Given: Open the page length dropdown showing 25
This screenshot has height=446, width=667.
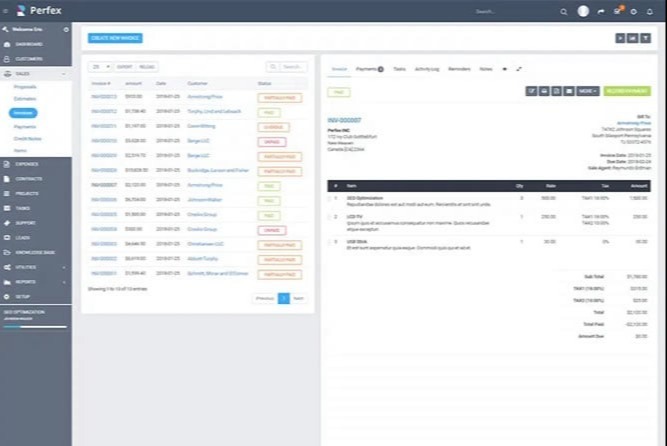Looking at the screenshot, I should point(101,67).
